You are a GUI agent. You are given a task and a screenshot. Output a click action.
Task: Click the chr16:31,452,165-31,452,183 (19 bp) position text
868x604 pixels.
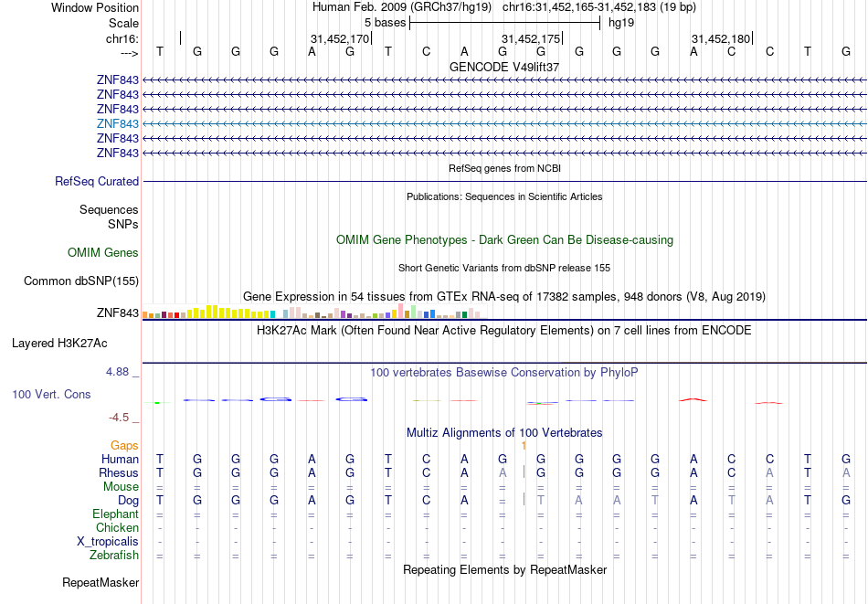tap(599, 7)
